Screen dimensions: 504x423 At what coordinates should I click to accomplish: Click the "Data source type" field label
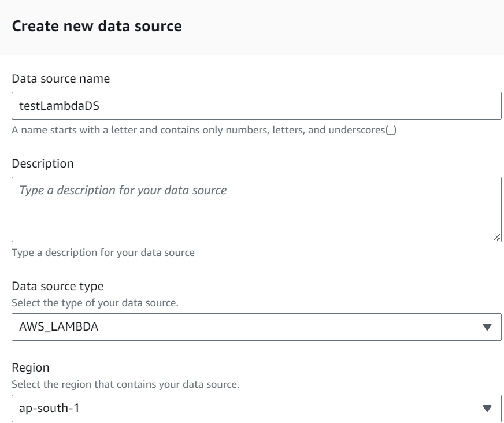pyautogui.click(x=58, y=286)
